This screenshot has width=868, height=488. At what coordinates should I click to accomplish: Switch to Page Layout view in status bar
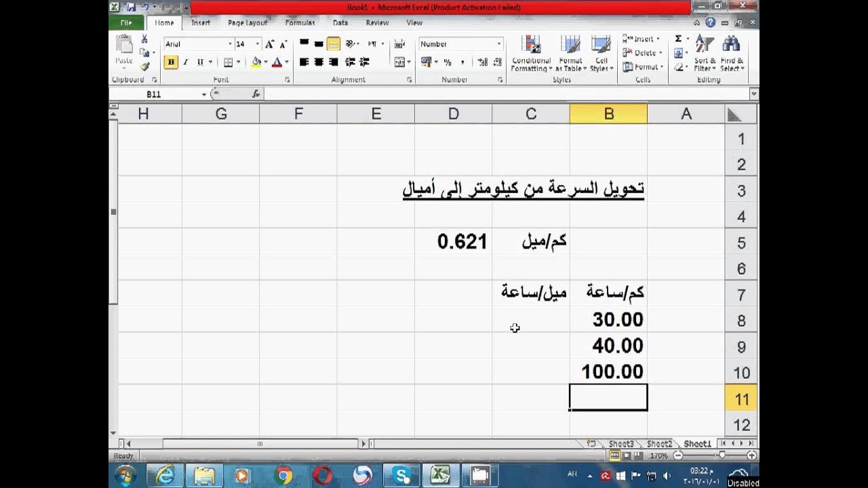point(627,456)
